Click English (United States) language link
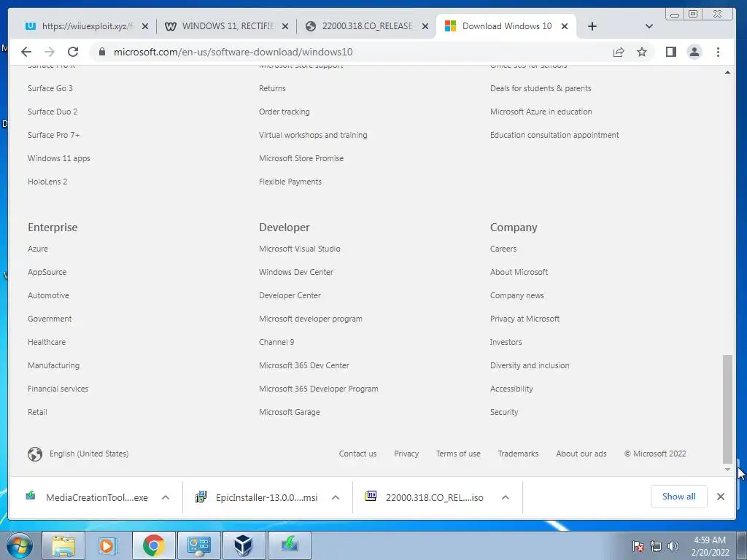This screenshot has height=560, width=747. coord(88,454)
